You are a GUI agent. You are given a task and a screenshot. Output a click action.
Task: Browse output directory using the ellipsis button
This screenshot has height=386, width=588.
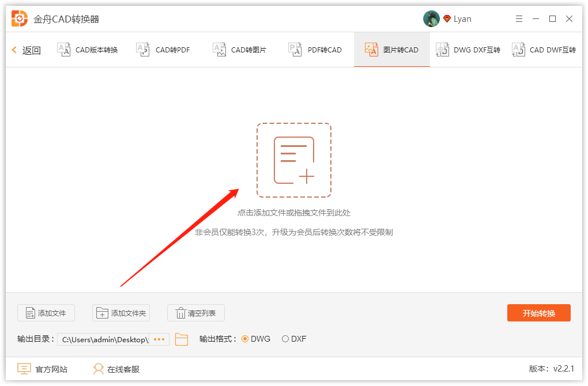(x=159, y=339)
